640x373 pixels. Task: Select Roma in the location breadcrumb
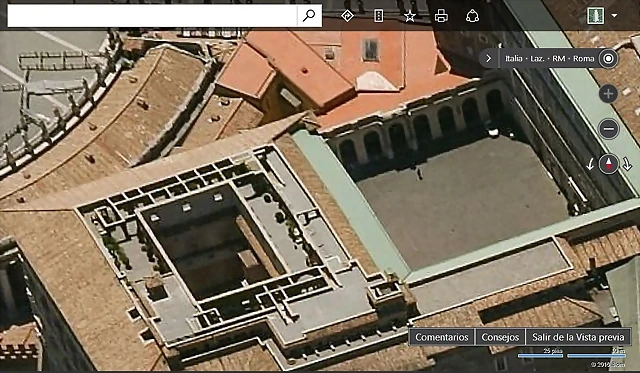tap(583, 58)
